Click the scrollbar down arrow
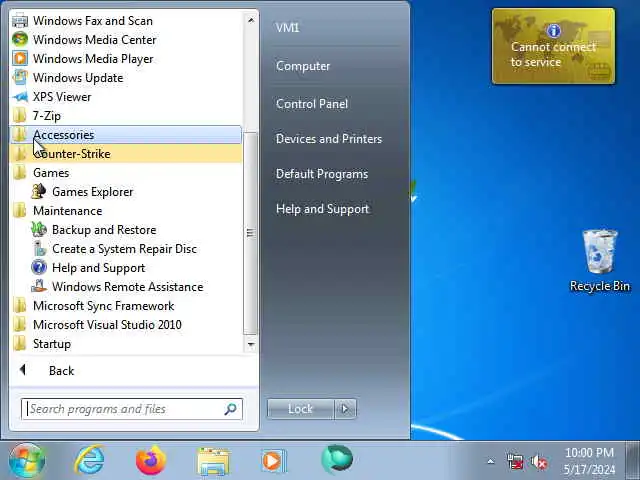The width and height of the screenshot is (640, 480). (251, 345)
